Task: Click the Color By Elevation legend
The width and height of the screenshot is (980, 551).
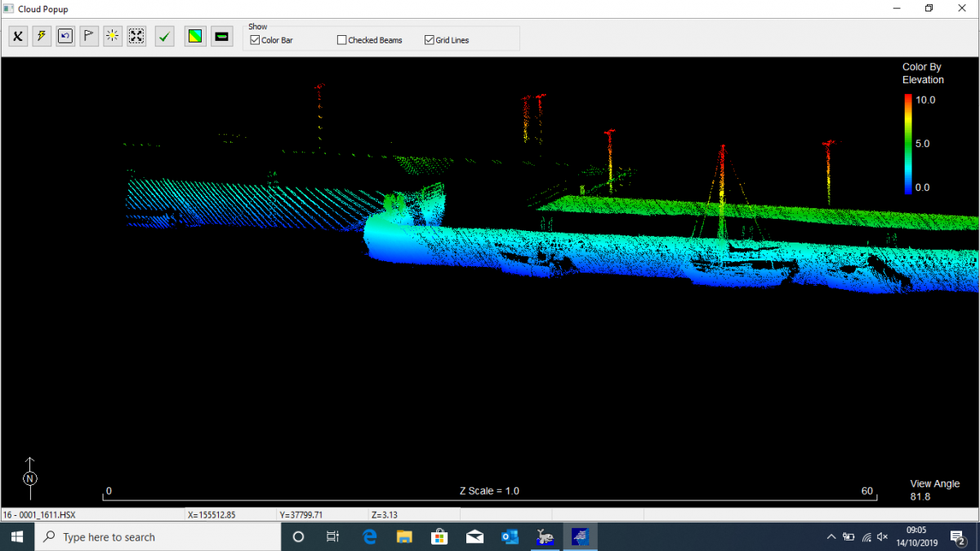Action: 924,73
